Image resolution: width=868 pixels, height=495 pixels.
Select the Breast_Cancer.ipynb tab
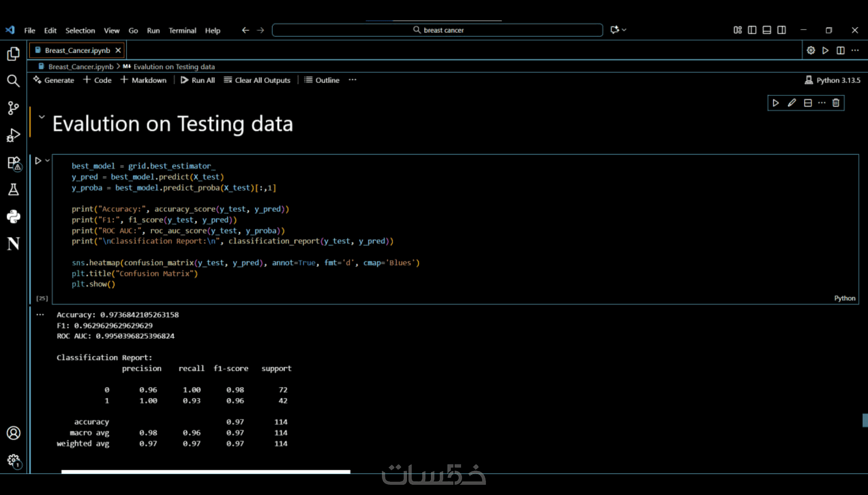pos(77,50)
